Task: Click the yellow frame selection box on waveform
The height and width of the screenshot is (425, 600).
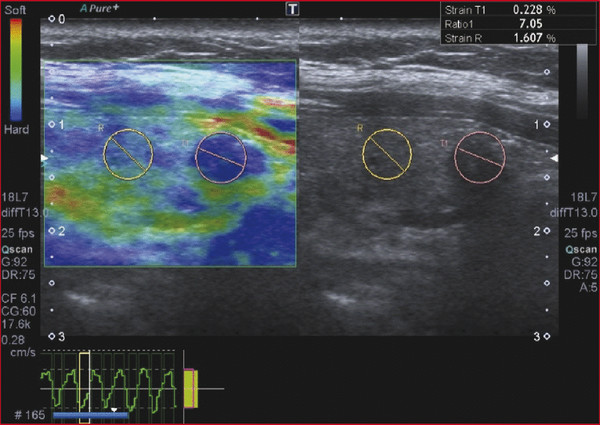Action: [x=85, y=379]
